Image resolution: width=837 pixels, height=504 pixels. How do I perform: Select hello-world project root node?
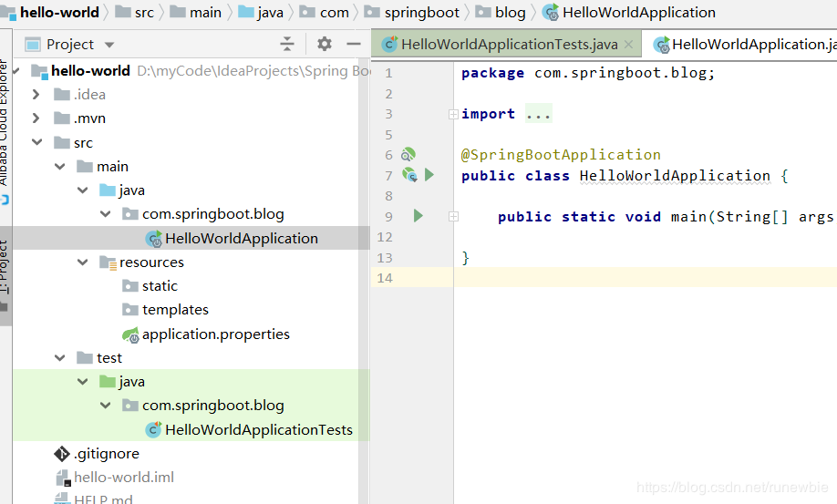tap(90, 71)
